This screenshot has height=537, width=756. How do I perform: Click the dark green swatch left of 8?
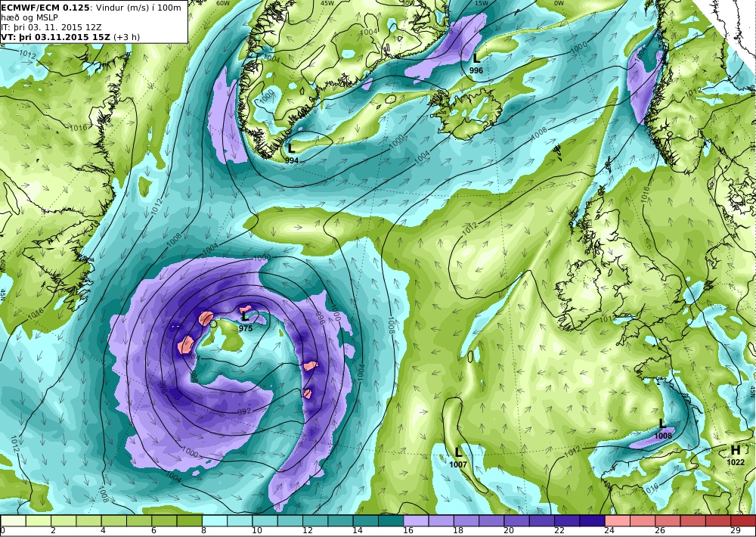pos(189,520)
